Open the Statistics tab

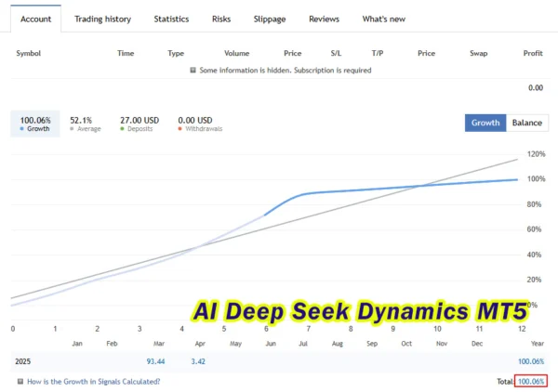click(171, 19)
